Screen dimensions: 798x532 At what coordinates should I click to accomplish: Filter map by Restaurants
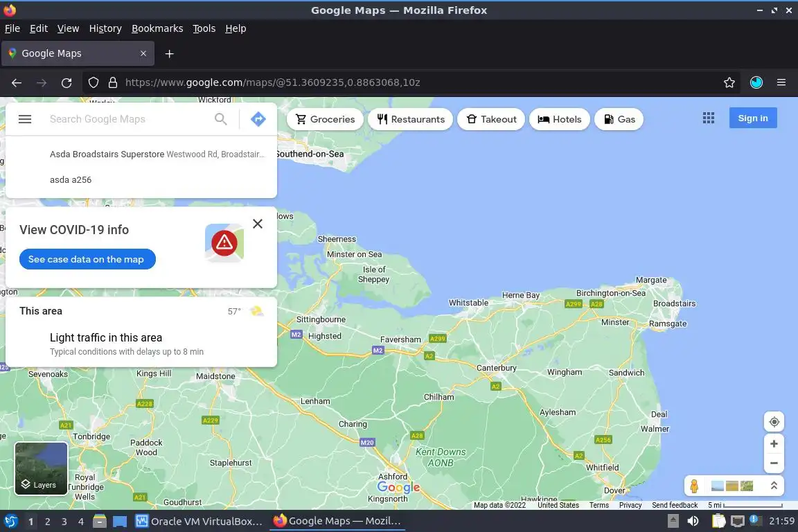pos(411,119)
